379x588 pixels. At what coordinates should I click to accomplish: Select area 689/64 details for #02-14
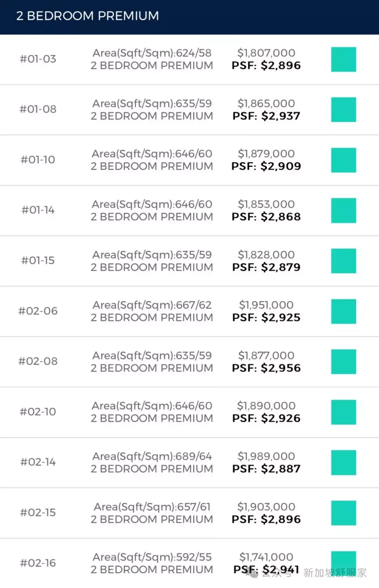(152, 456)
